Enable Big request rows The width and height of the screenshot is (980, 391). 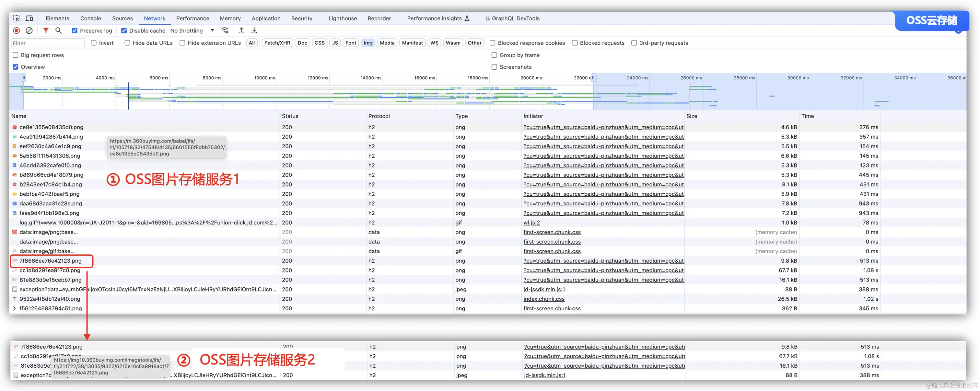(x=16, y=55)
